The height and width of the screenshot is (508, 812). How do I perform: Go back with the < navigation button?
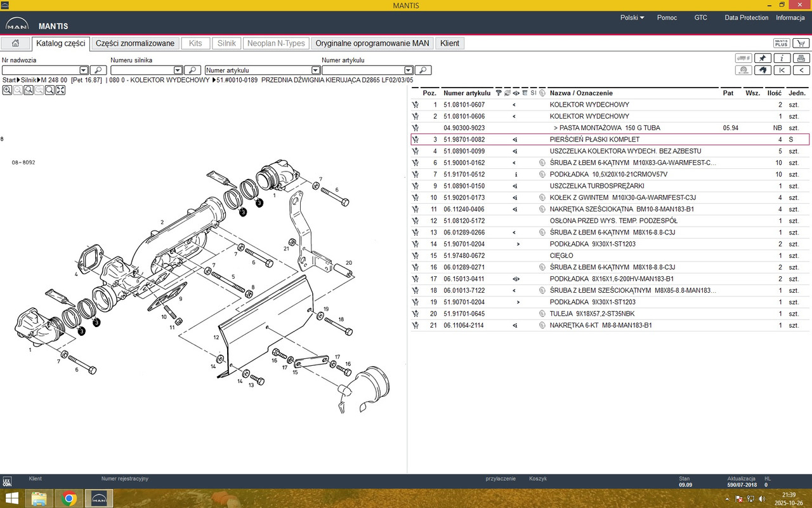801,70
